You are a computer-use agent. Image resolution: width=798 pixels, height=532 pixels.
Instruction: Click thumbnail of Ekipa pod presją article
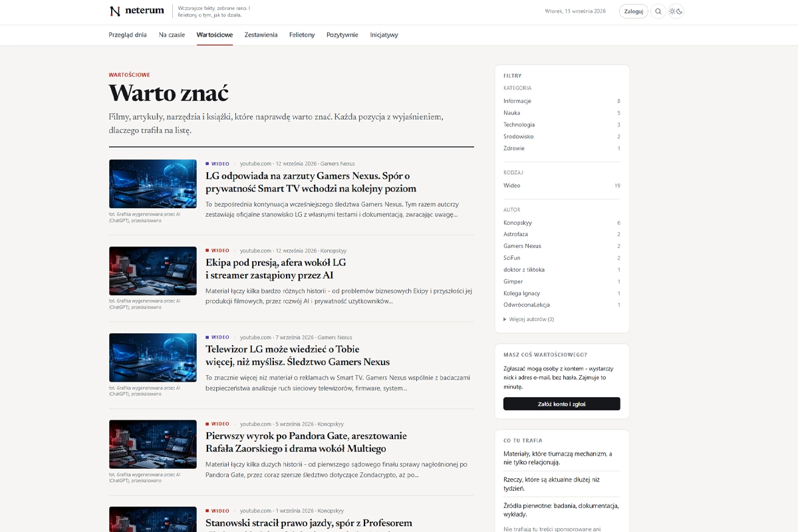[153, 271]
